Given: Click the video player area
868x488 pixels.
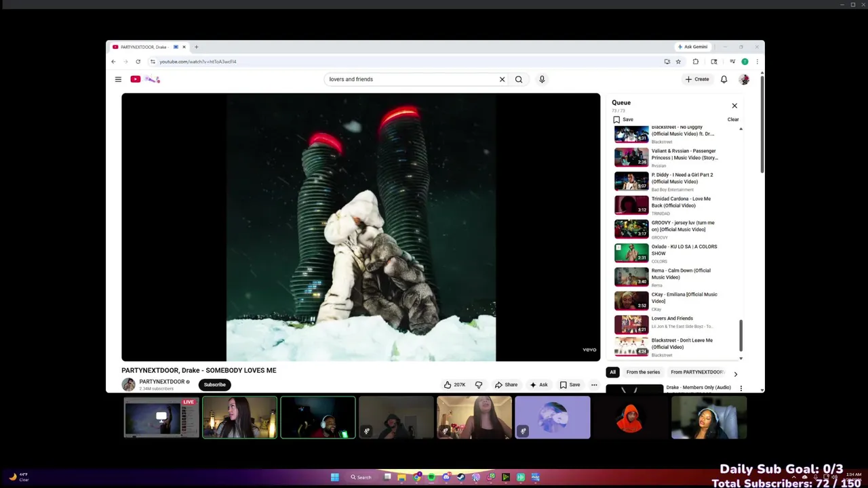Looking at the screenshot, I should [x=361, y=227].
